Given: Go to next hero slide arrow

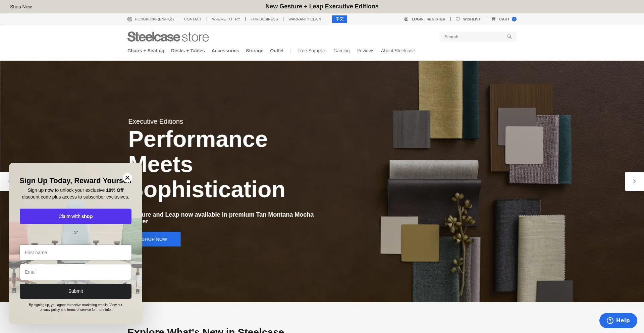Looking at the screenshot, I should (635, 181).
